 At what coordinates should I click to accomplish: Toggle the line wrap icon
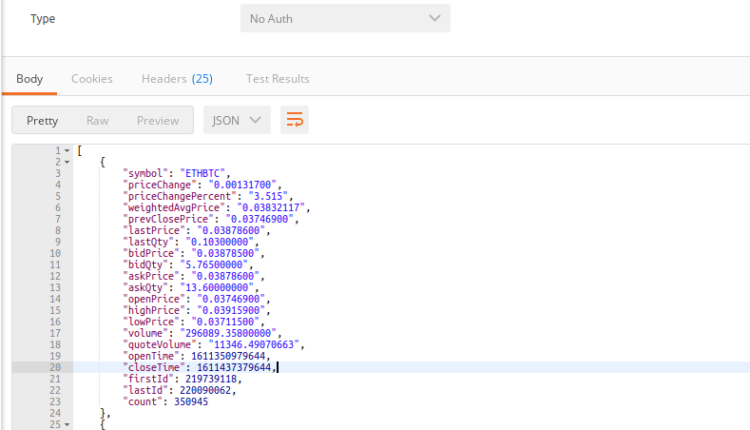295,120
